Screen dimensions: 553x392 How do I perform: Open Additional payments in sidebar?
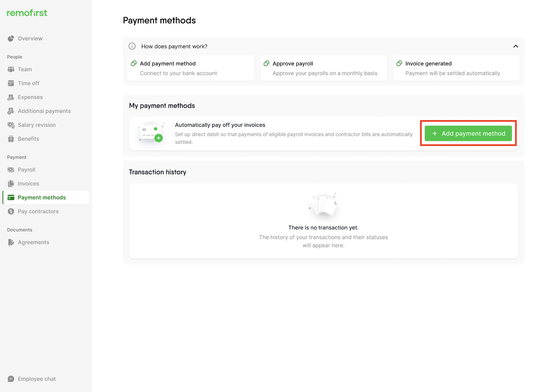tap(44, 111)
